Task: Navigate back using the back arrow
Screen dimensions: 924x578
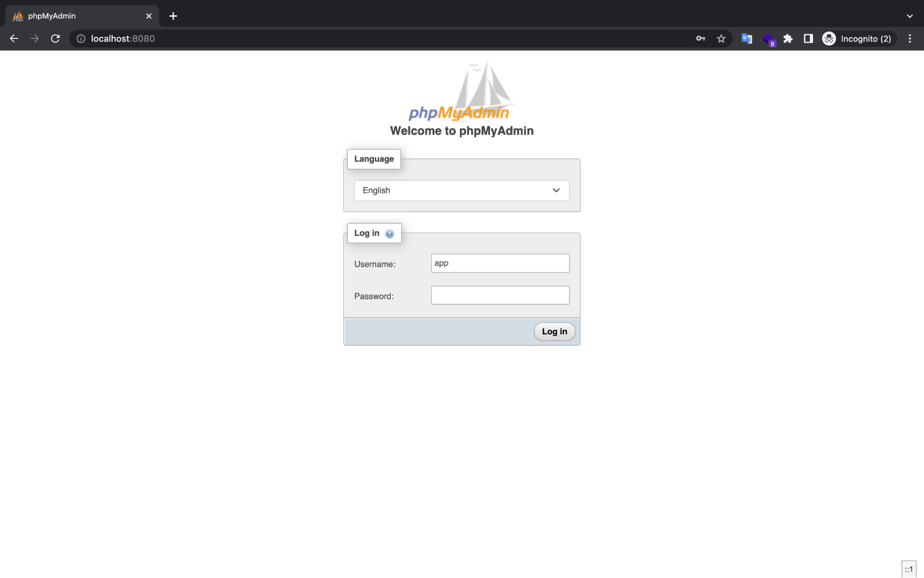Action: tap(13, 38)
